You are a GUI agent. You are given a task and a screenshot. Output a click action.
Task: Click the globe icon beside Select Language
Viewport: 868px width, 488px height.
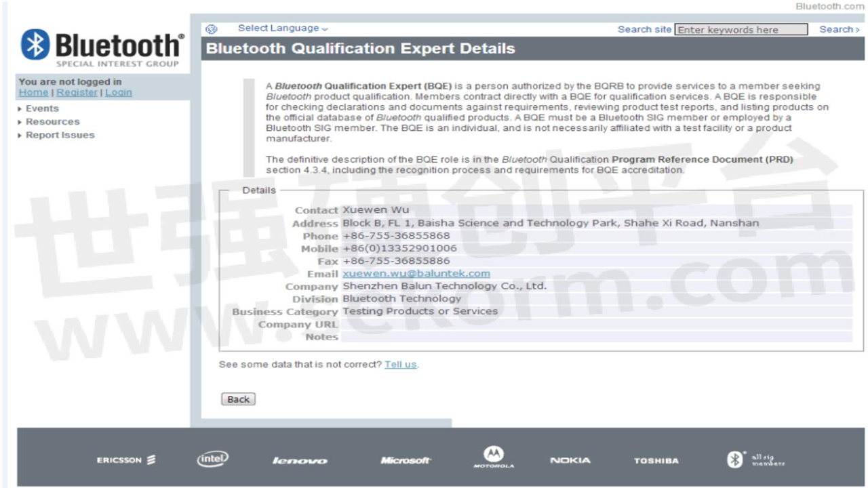(x=211, y=29)
